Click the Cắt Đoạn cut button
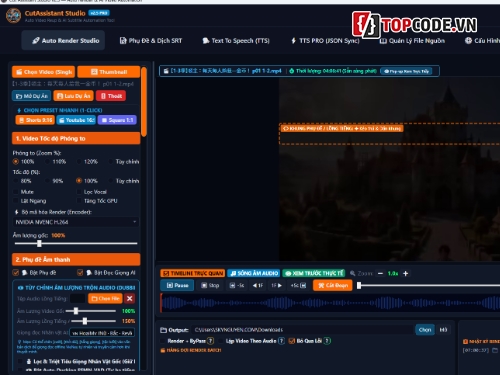Image resolution: width=500 pixels, height=375 pixels. pos(333,285)
